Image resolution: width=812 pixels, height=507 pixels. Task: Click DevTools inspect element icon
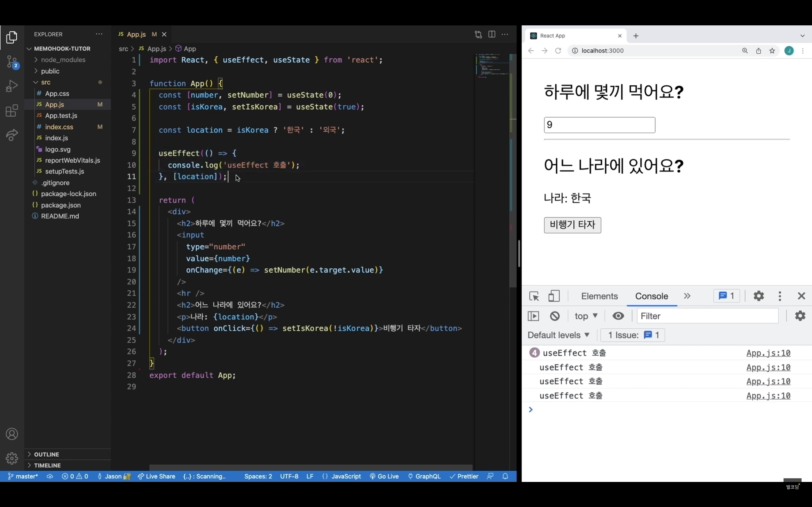534,296
